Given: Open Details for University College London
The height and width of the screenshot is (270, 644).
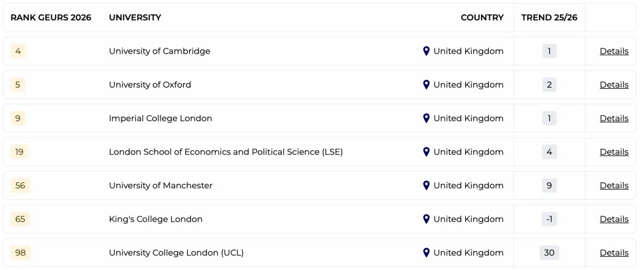Looking at the screenshot, I should [614, 253].
